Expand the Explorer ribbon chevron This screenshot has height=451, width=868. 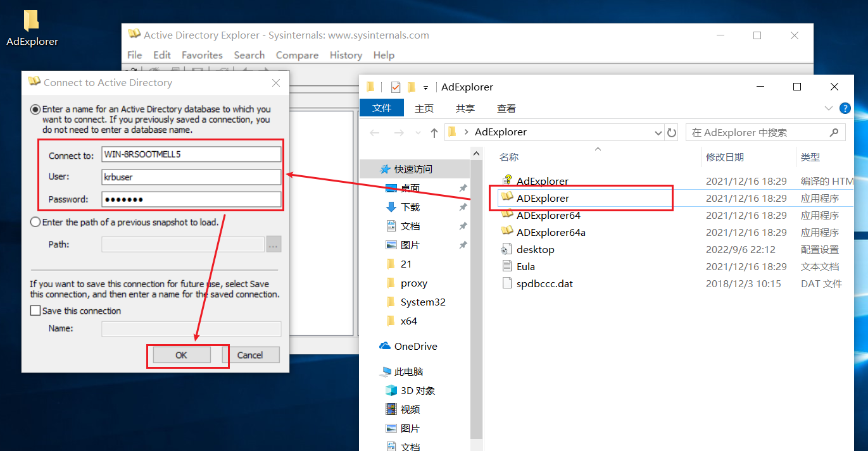tap(829, 108)
